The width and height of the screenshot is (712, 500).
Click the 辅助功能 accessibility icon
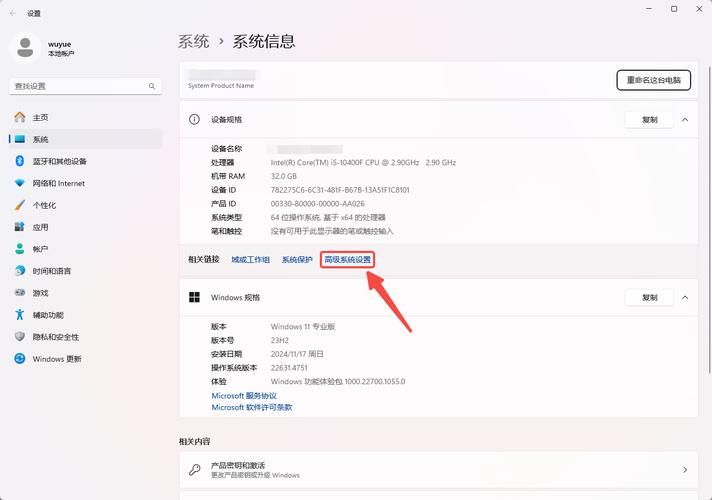[20, 314]
